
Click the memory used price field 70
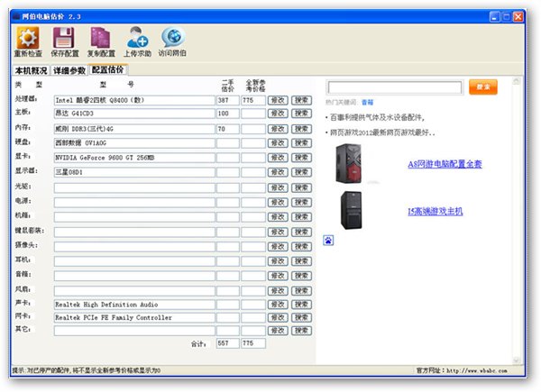pyautogui.click(x=228, y=129)
